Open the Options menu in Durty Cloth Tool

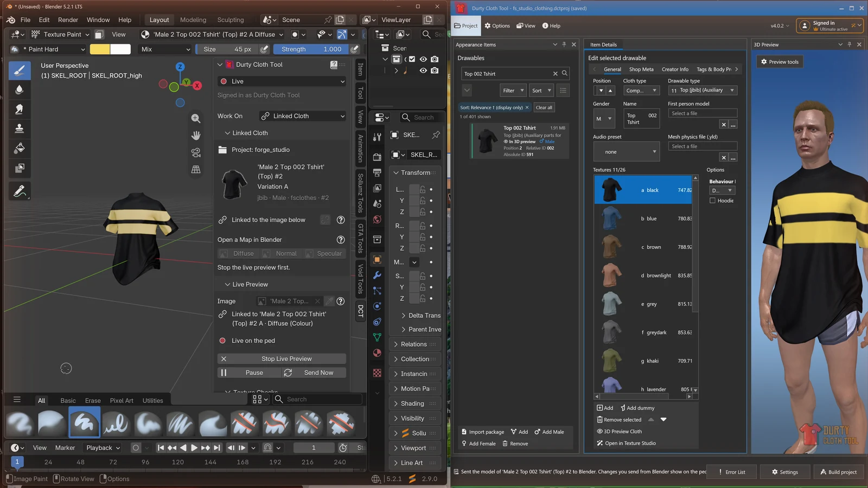[x=497, y=25]
